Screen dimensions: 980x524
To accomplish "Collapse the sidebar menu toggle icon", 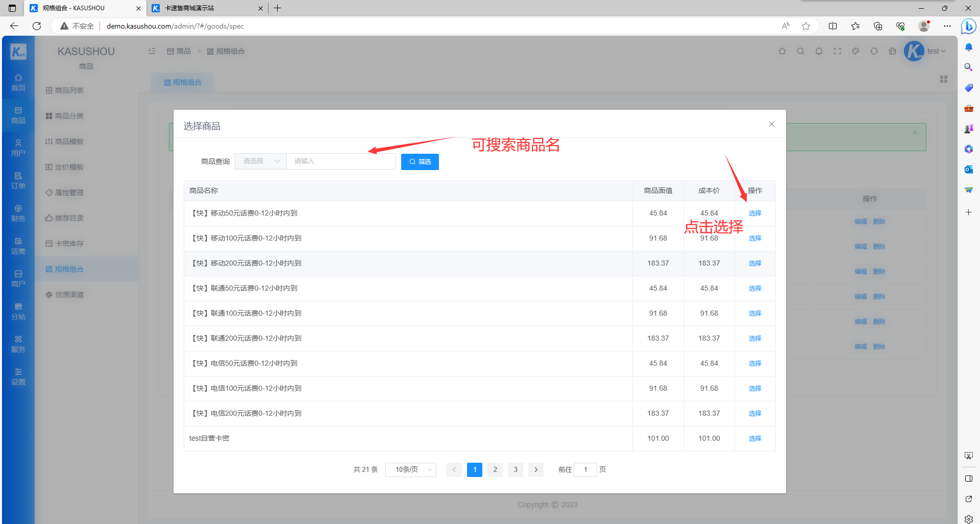I will [x=152, y=51].
